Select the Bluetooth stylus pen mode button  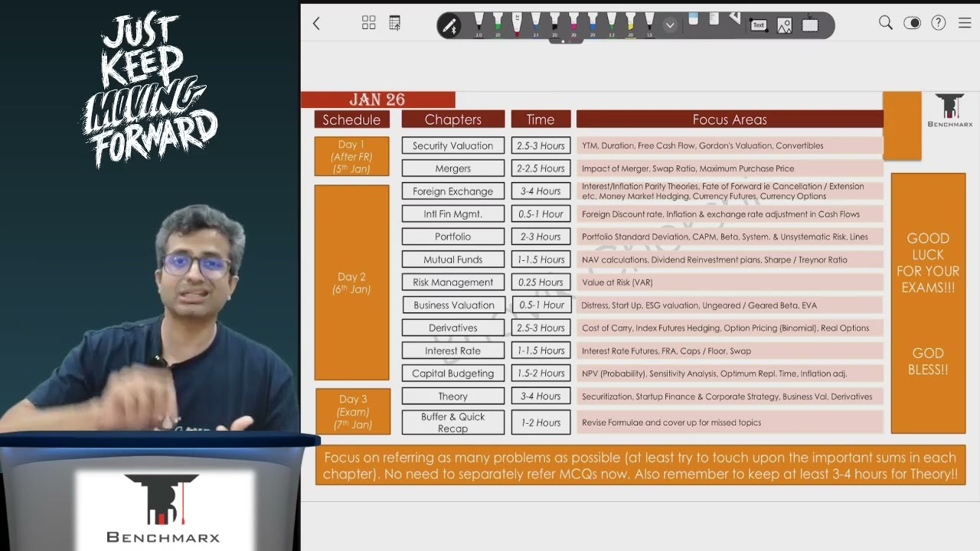click(x=449, y=25)
